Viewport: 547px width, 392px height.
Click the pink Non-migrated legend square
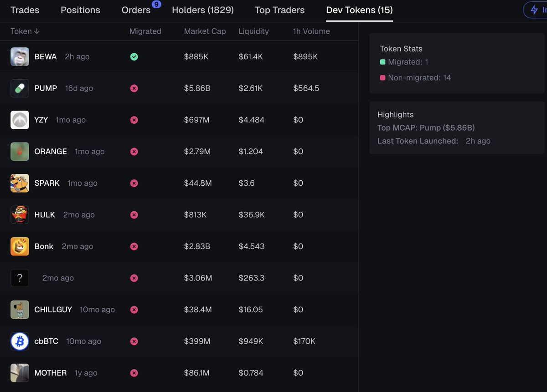point(383,78)
